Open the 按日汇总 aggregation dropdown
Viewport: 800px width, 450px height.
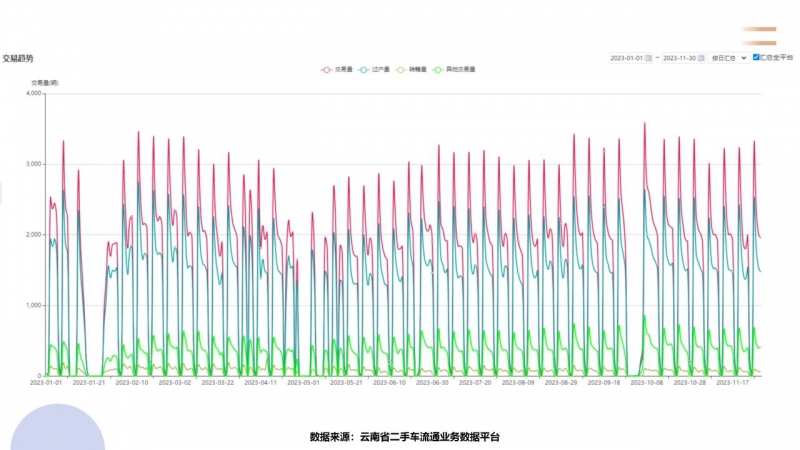click(x=728, y=58)
